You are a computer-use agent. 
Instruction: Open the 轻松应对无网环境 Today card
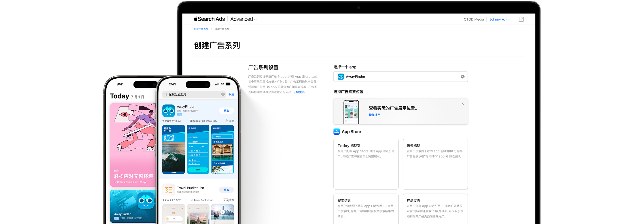pyautogui.click(x=133, y=145)
